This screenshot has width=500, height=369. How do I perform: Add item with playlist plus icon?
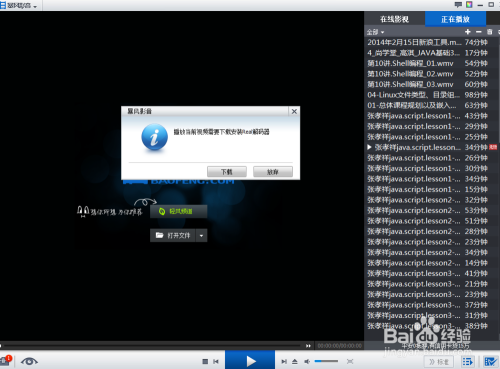pyautogui.click(x=468, y=32)
